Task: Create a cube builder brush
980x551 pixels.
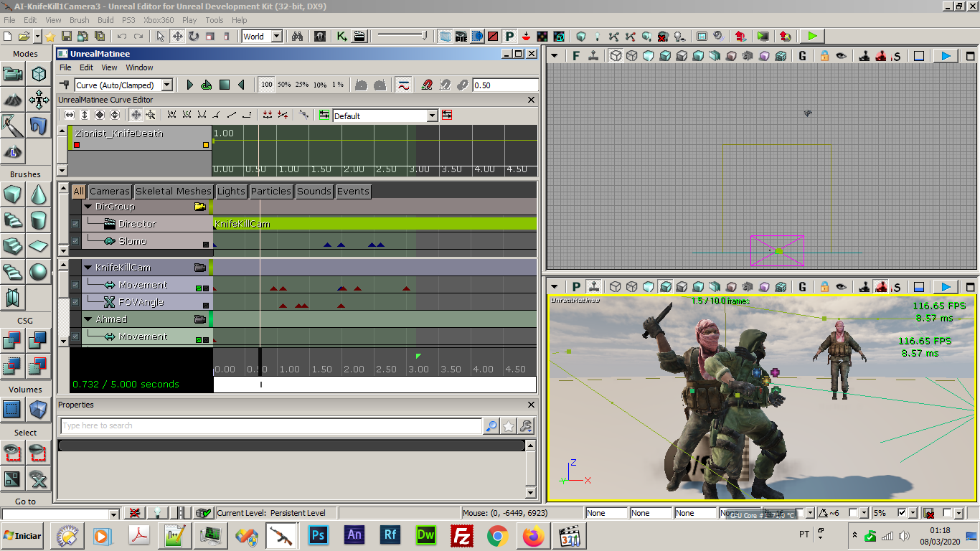Action: click(12, 194)
